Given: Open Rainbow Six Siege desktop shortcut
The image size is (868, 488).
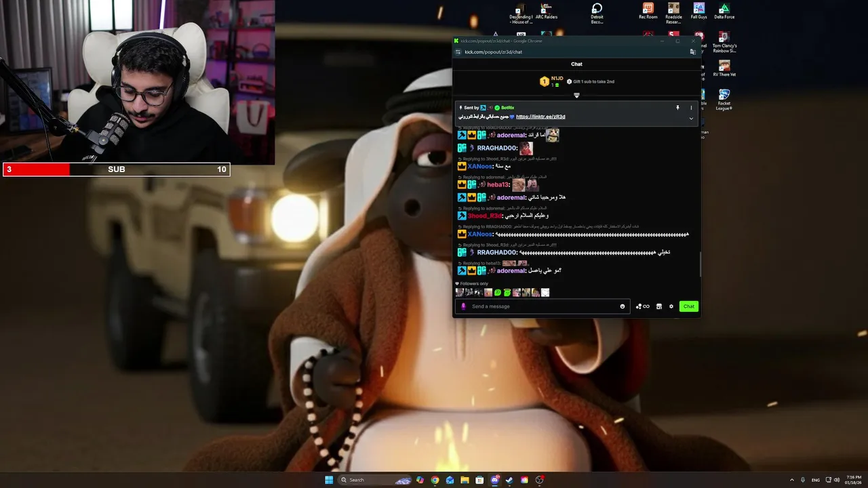Looking at the screenshot, I should (725, 42).
